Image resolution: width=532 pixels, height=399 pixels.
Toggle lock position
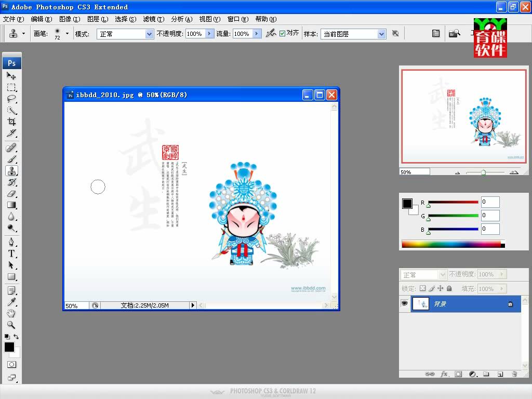pos(441,288)
